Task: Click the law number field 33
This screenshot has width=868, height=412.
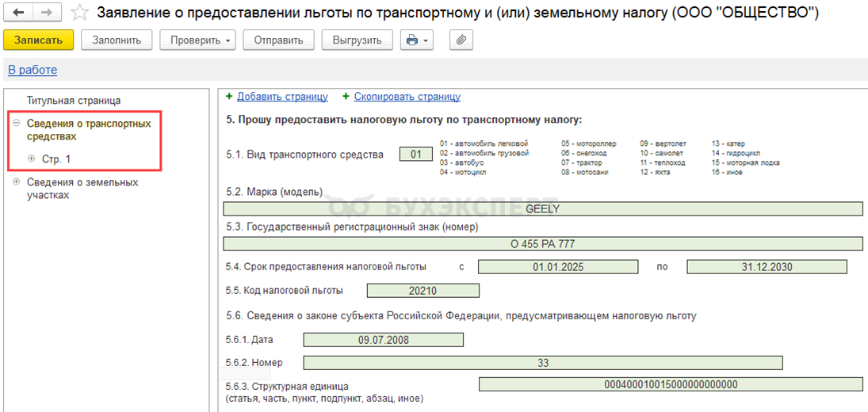Action: coord(543,363)
